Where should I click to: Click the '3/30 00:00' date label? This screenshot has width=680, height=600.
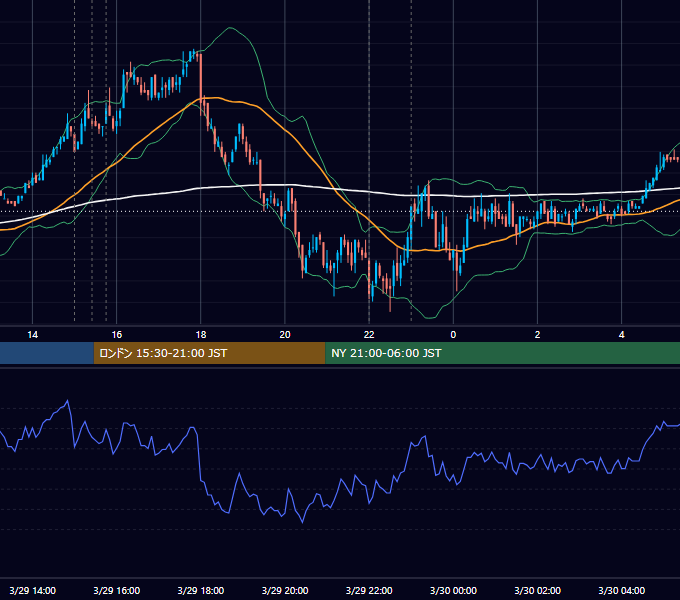(453, 590)
